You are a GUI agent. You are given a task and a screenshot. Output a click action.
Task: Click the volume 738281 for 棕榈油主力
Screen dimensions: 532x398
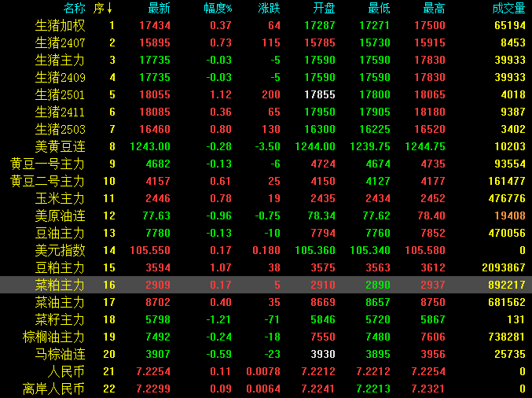point(507,337)
